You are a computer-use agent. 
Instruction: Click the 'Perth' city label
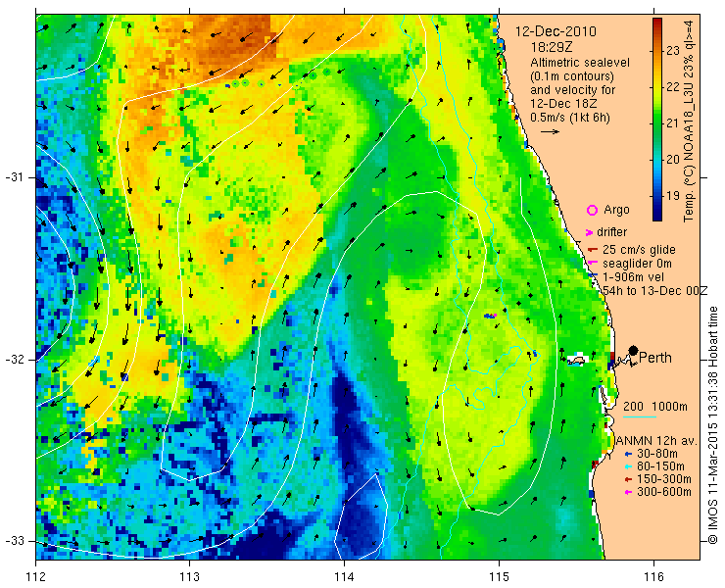(x=655, y=358)
